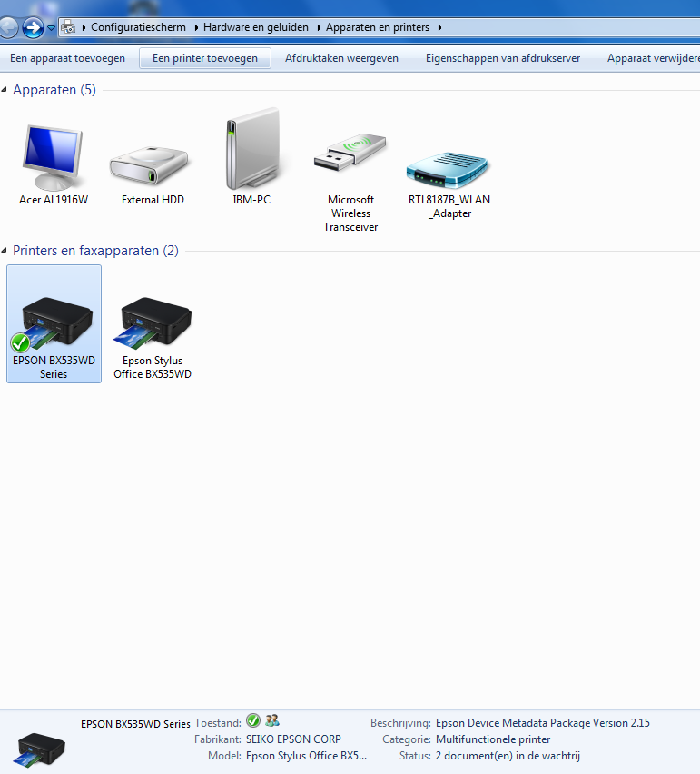Viewport: 700px width, 774px height.
Task: Click 'Epson Device Metadata Package Version 2.15'
Action: pos(543,723)
